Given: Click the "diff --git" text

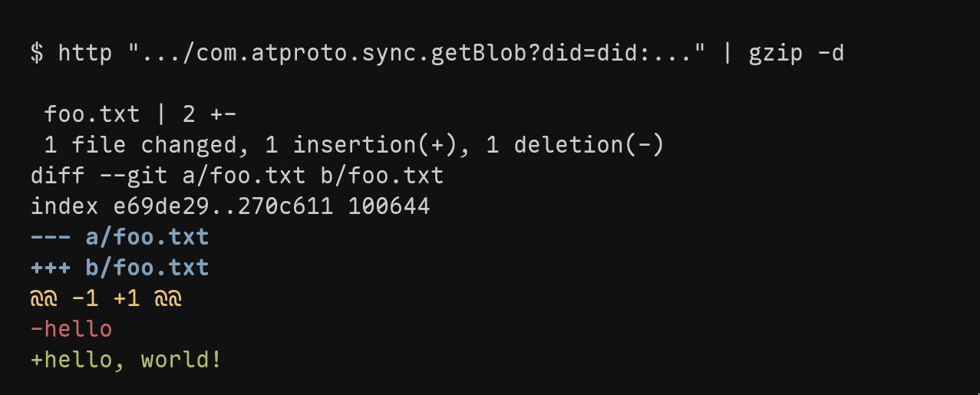Looking at the screenshot, I should 99,176.
